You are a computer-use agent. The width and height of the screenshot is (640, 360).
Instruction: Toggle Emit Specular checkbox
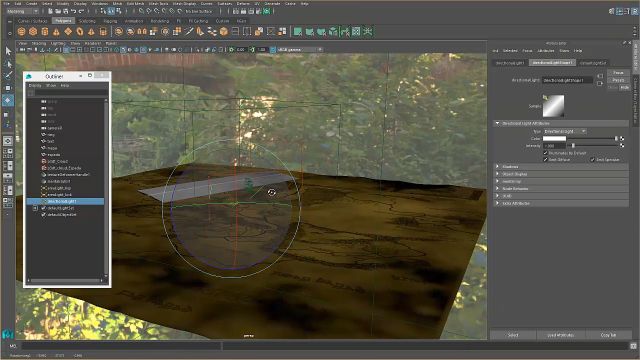593,160
